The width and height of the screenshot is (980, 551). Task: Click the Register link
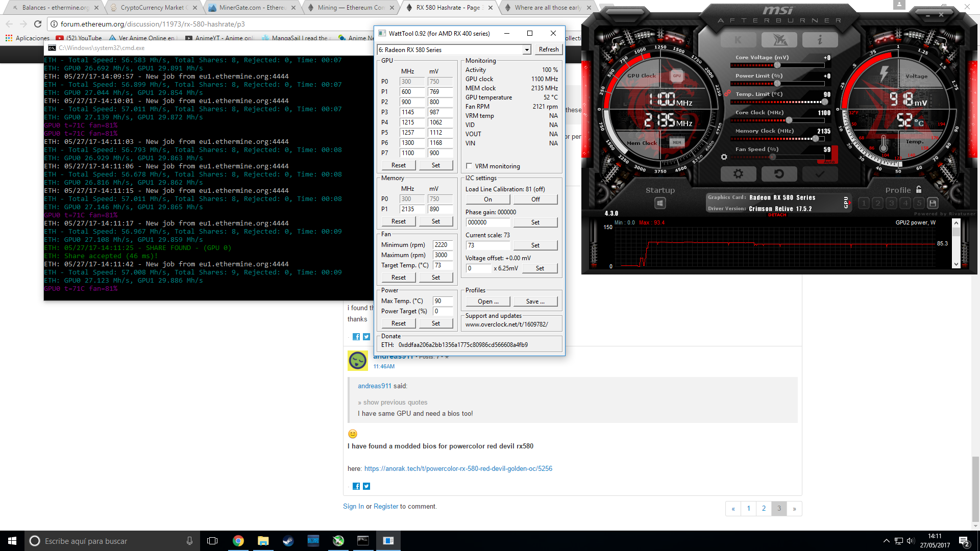[386, 506]
